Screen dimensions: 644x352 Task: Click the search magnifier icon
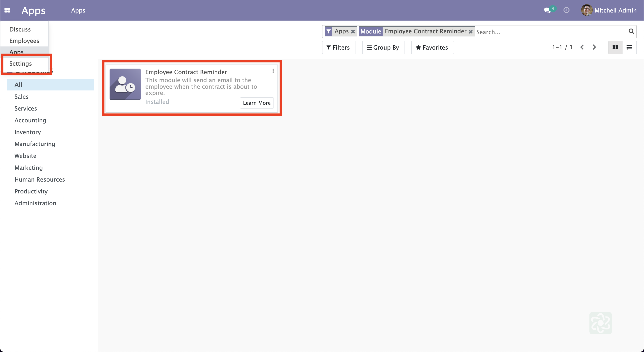point(631,31)
